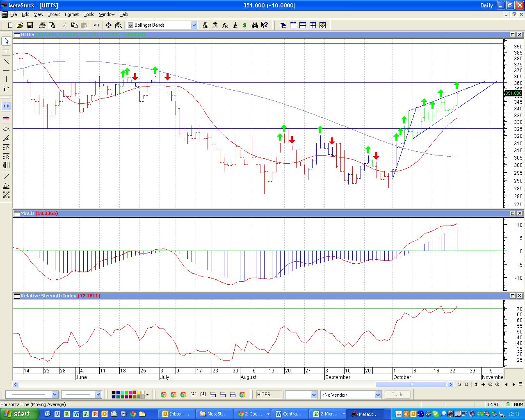Image resolution: width=525 pixels, height=420 pixels.
Task: Open the binoculars Explorer tool
Action: click(255, 25)
